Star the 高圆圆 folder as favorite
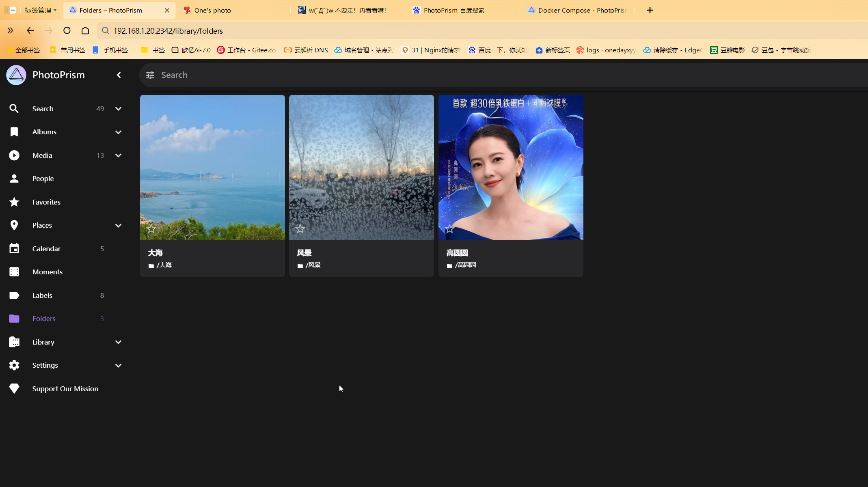Screen dimensions: 868x487 (x=449, y=229)
